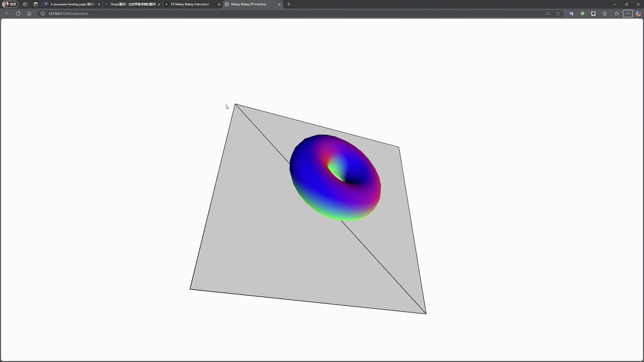The height and width of the screenshot is (362, 644).
Task: Open a new browser tab
Action: 289,4
